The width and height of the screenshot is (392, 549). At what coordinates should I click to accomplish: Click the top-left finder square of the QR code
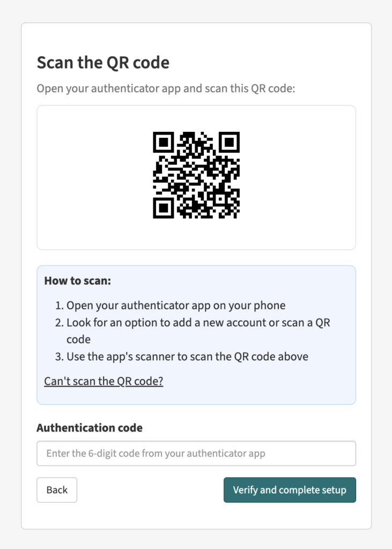coord(164,143)
